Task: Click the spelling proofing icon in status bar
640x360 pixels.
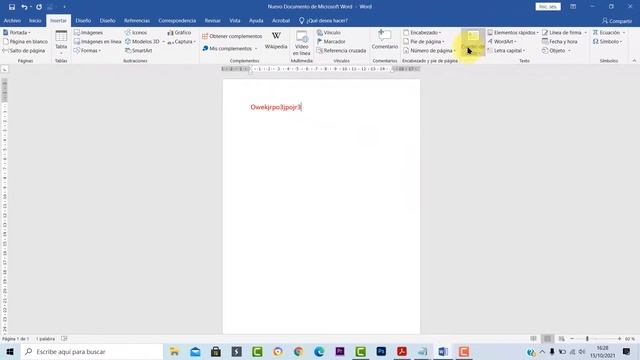Action: click(64, 339)
